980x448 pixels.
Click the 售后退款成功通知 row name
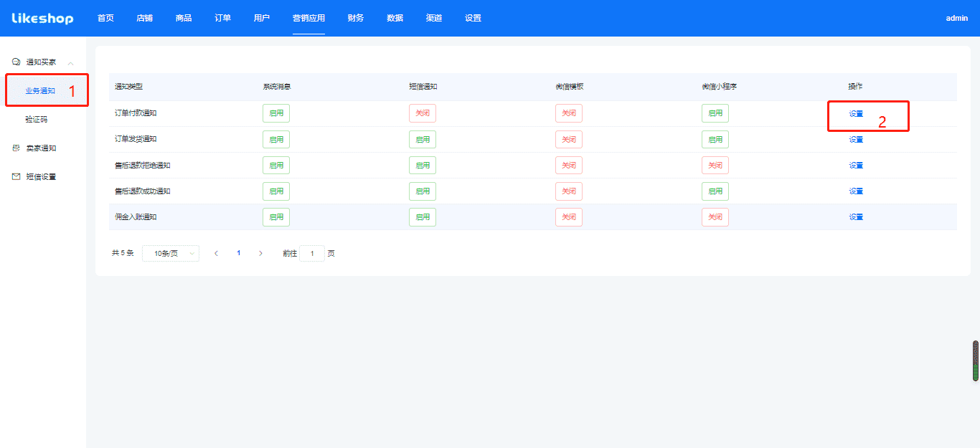click(x=143, y=191)
